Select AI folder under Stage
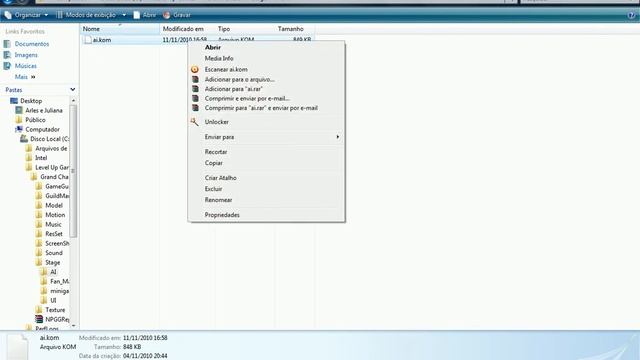This screenshot has height=360, width=640. click(53, 272)
